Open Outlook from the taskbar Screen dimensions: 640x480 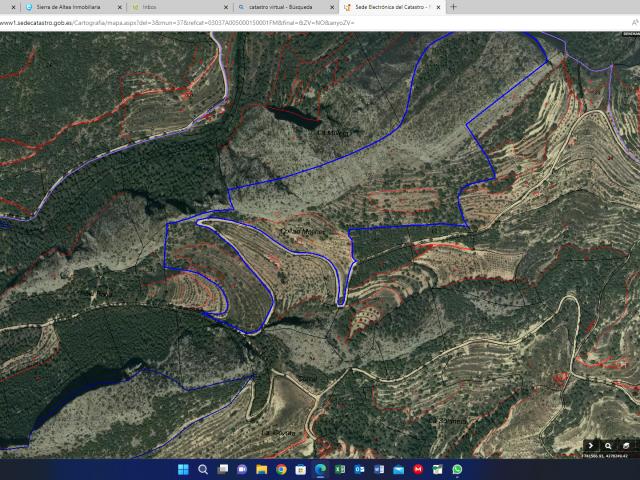360,469
